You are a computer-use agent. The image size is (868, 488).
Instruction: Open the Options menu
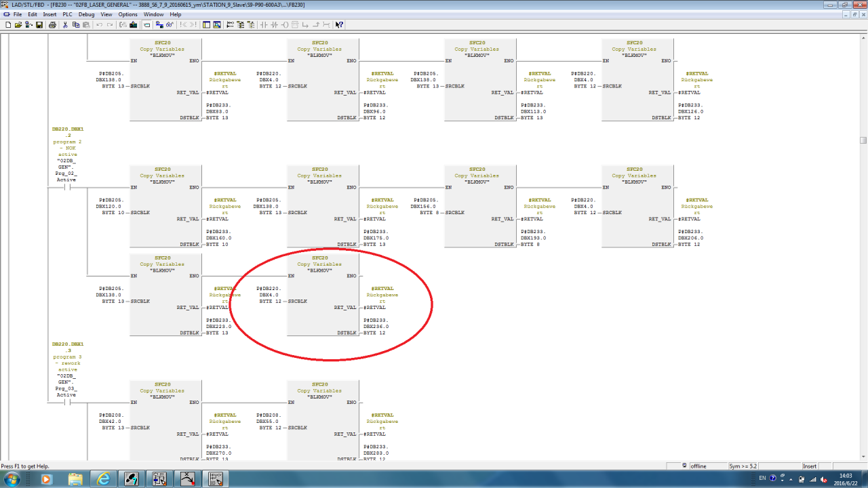coord(127,14)
